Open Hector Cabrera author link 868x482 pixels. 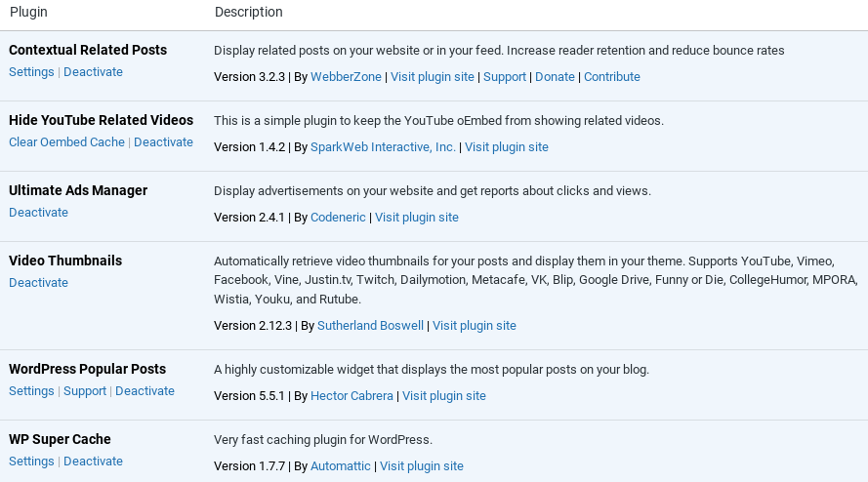(352, 396)
